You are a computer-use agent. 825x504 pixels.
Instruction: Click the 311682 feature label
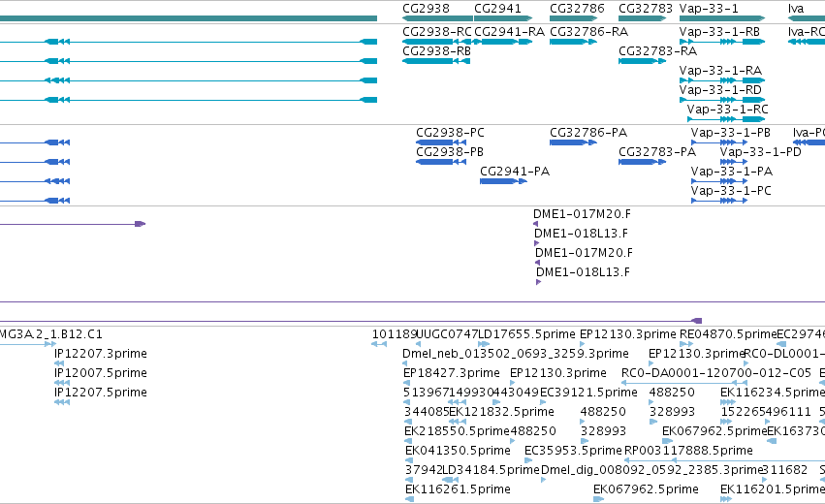(784, 470)
